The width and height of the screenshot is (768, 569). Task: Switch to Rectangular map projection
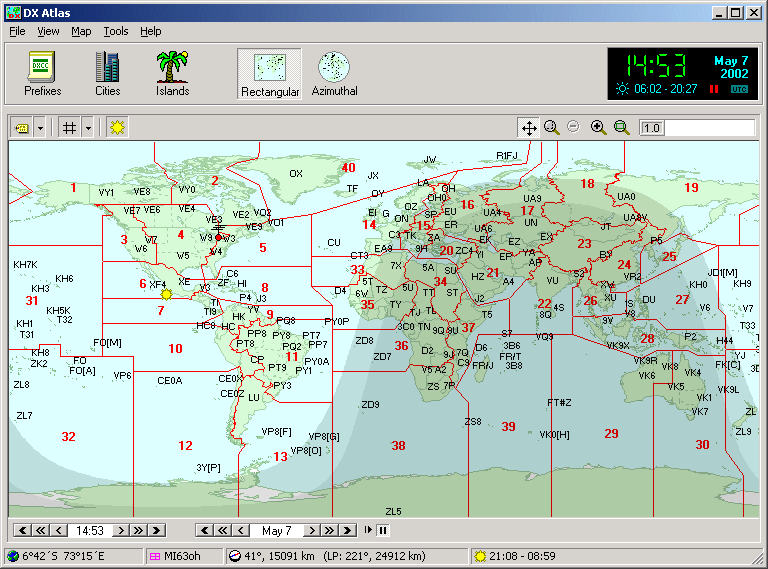tap(269, 73)
